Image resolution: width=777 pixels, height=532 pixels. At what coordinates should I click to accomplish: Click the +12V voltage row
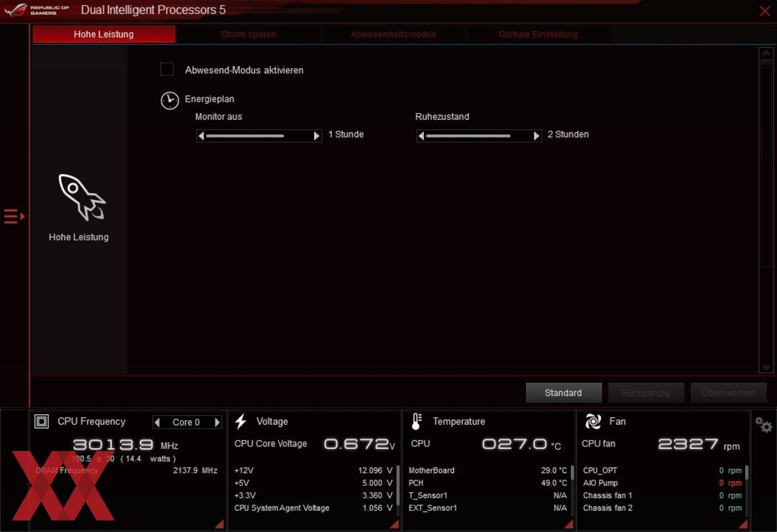coord(313,470)
